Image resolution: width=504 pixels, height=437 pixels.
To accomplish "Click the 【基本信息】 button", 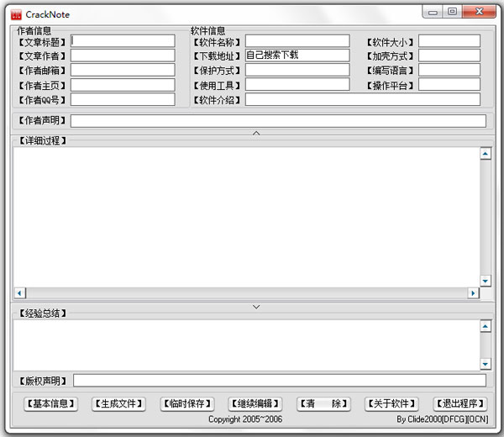I will (50, 404).
